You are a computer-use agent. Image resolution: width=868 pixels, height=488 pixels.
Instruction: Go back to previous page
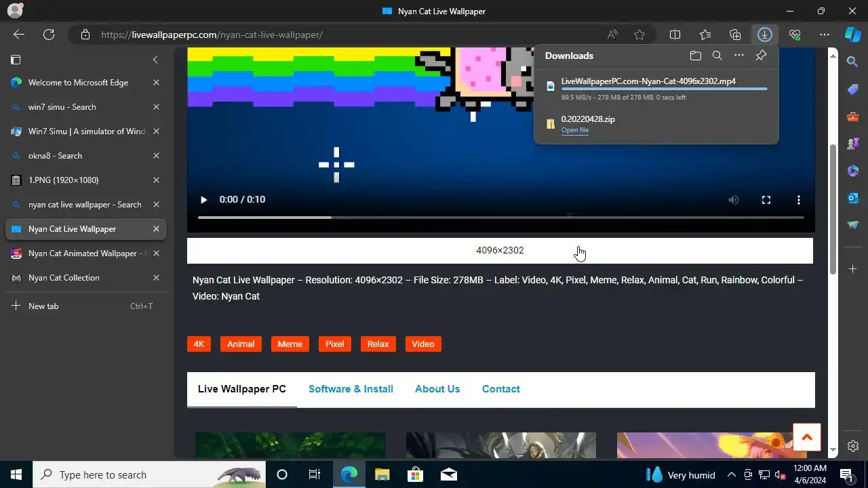pyautogui.click(x=19, y=35)
